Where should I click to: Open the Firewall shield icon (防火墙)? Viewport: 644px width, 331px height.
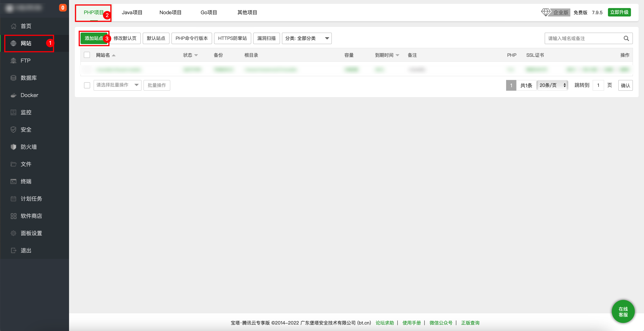pos(13,147)
